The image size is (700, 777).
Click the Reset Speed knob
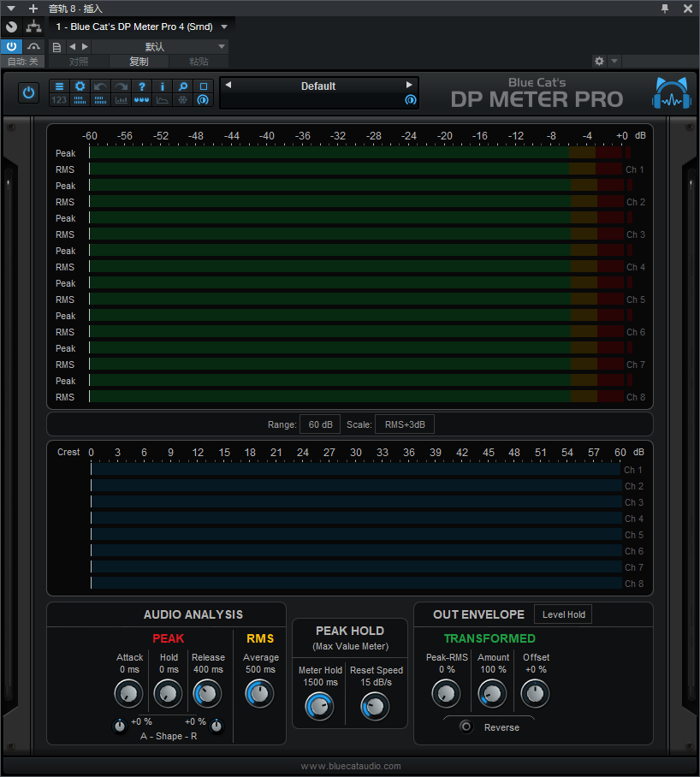(375, 706)
